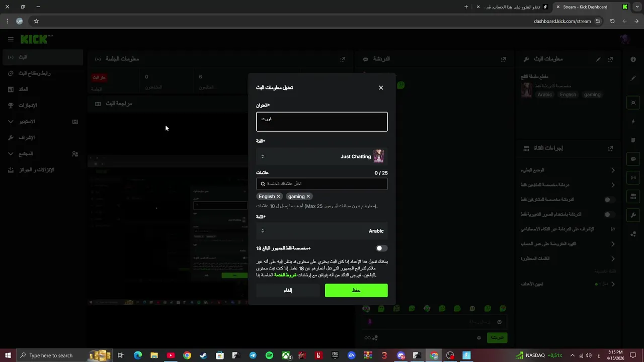Screen dimensions: 644x362
Task: Pop out the stream info panel
Action: [x=610, y=59]
